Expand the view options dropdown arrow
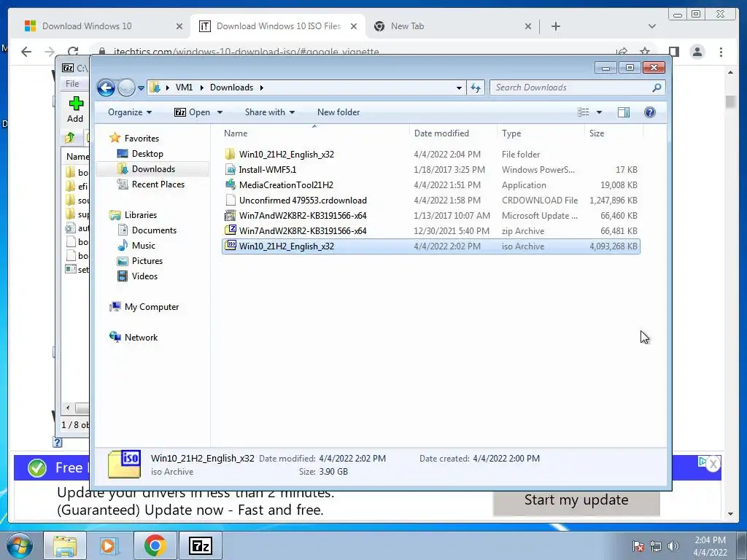This screenshot has height=560, width=747. pos(600,112)
